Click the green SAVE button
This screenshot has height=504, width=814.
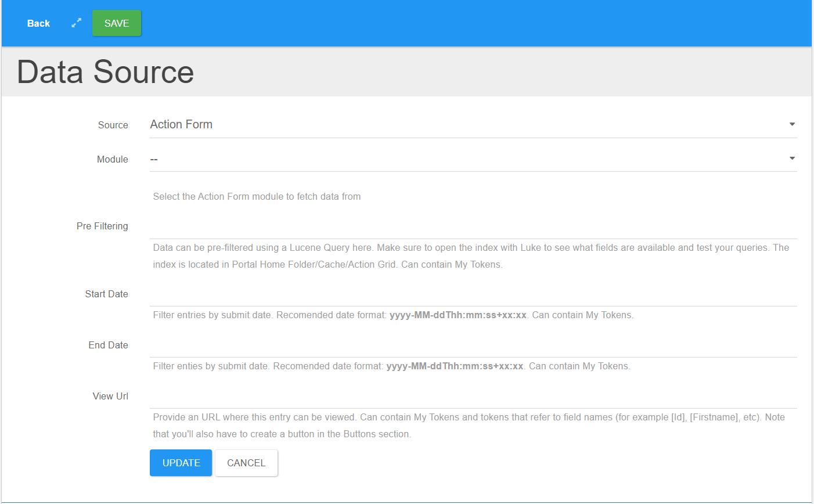[x=116, y=23]
